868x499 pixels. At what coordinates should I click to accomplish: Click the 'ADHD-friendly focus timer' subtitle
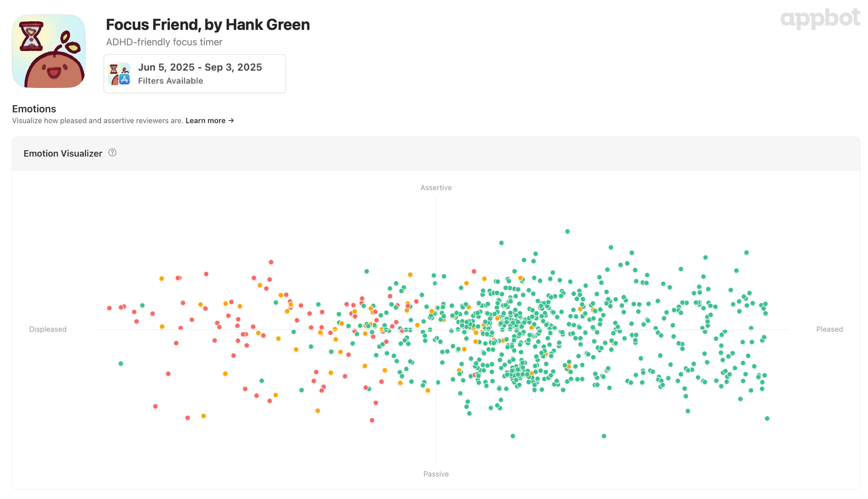pos(164,42)
